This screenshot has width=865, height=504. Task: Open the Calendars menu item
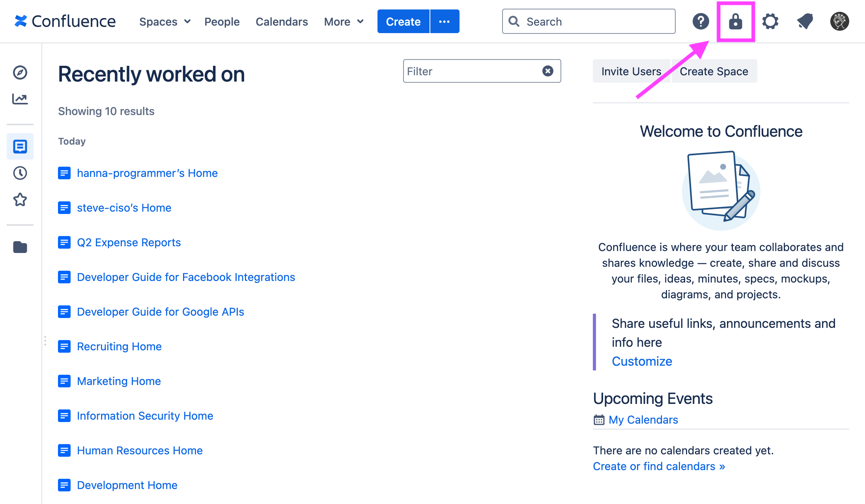click(282, 22)
